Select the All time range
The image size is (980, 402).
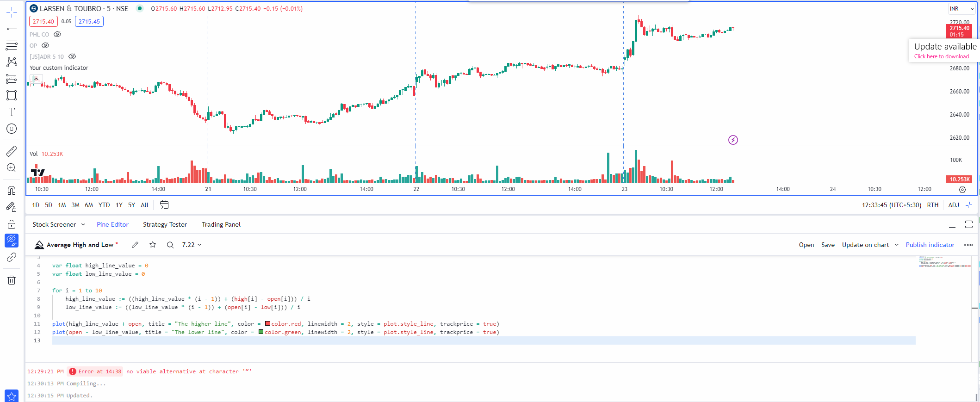tap(144, 205)
